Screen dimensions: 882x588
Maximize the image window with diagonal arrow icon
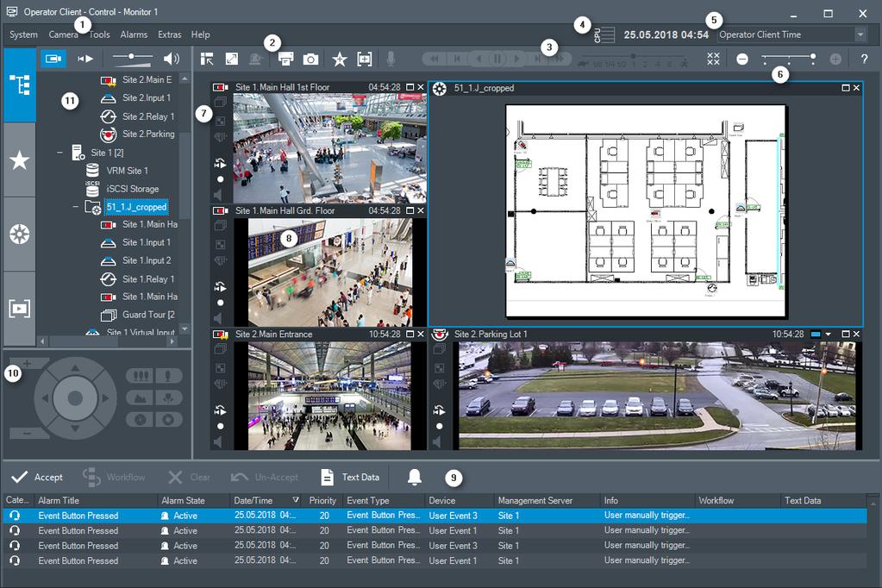click(232, 59)
